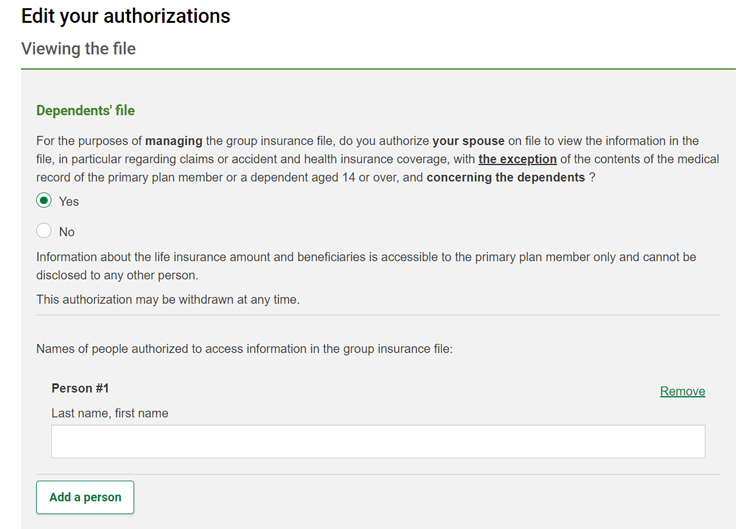Select the Yes radio button
The width and height of the screenshot is (755, 529).
point(44,201)
